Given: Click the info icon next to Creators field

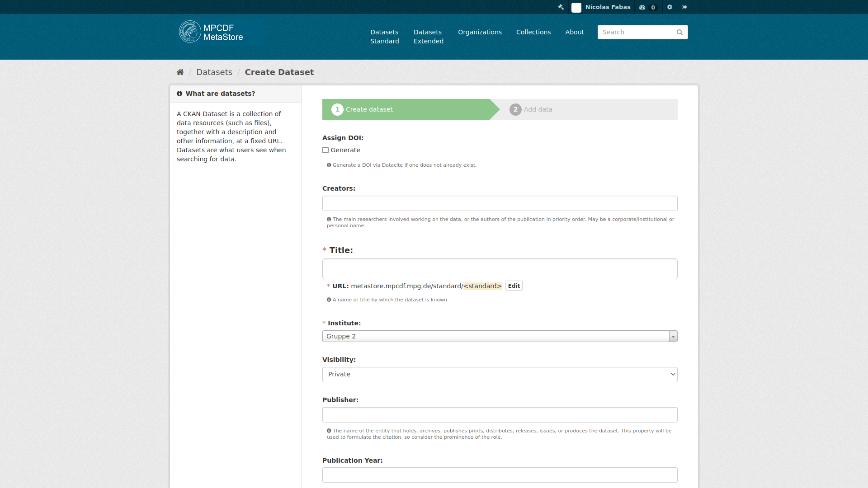Looking at the screenshot, I should (x=330, y=219).
